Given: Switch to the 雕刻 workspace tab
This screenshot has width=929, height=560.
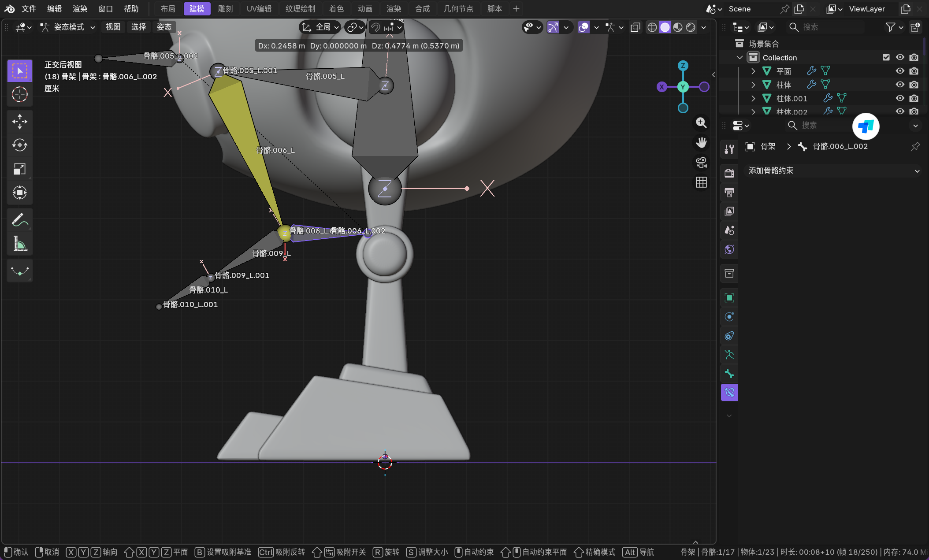Looking at the screenshot, I should pyautogui.click(x=225, y=9).
